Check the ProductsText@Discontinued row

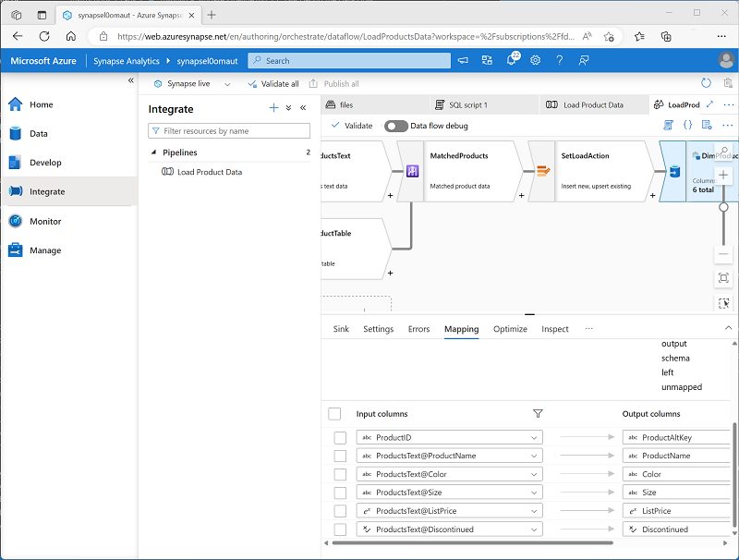tap(340, 530)
